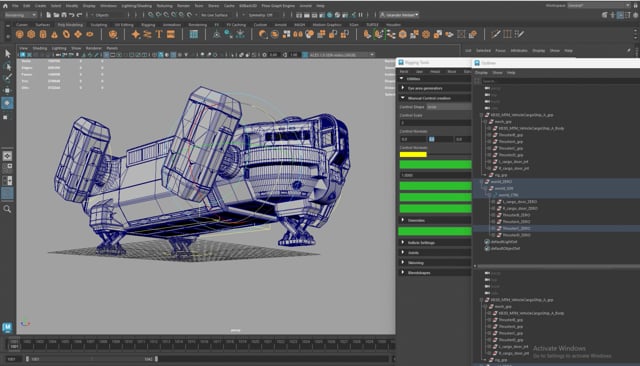Screen dimensions: 640x366
Task: Click the No Live Surface field
Action: coord(215,15)
